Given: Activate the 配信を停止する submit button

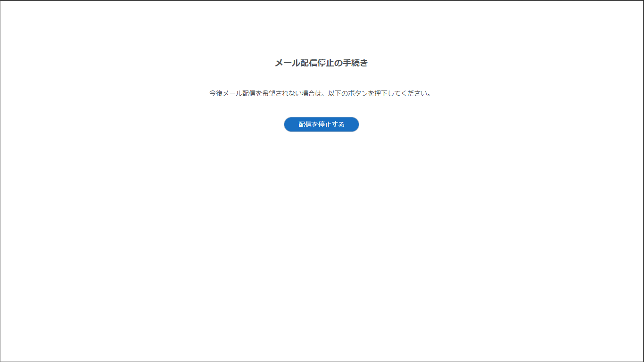Looking at the screenshot, I should [x=321, y=124].
